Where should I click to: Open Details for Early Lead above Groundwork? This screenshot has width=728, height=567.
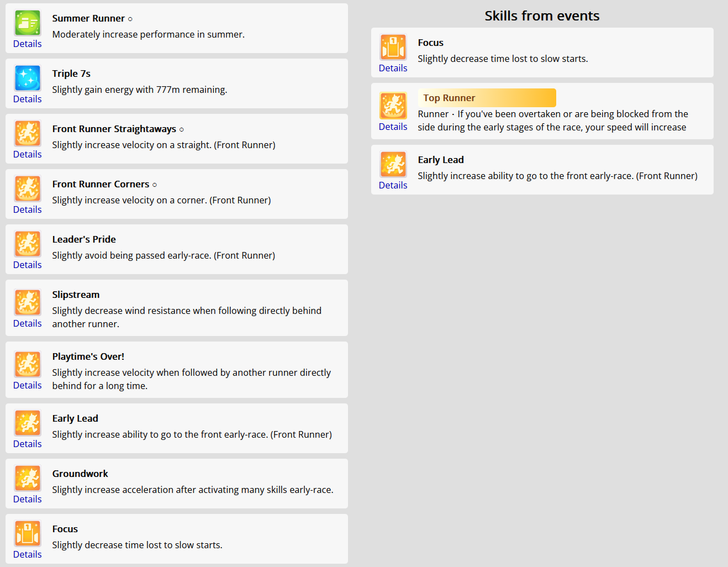point(28,444)
